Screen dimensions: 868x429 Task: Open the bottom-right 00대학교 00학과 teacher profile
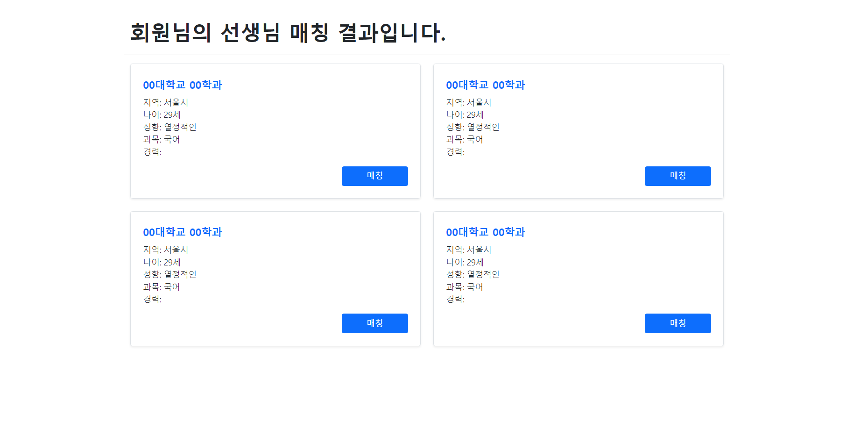[x=485, y=232]
